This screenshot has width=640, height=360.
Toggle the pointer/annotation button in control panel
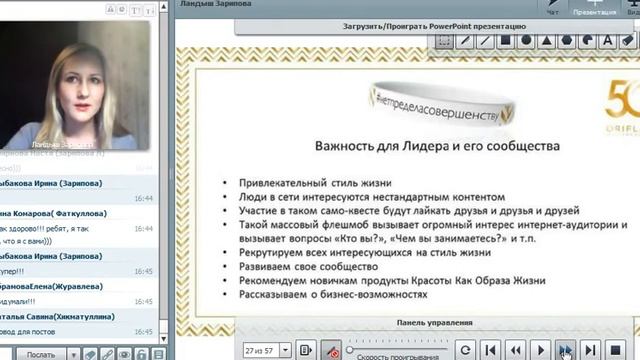[331, 350]
